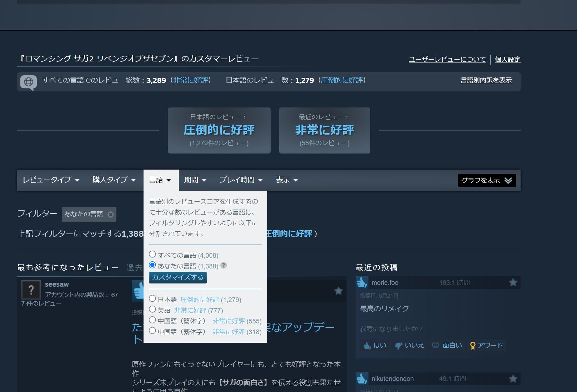Mark morie.foo's review as 面白い
577x392 pixels.
[447, 345]
